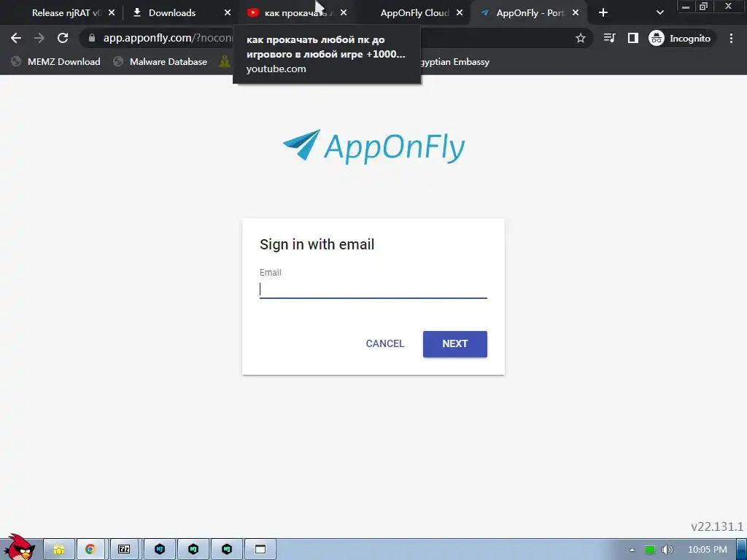Click the browser forward arrow
This screenshot has height=560, width=747.
pos(39,38)
